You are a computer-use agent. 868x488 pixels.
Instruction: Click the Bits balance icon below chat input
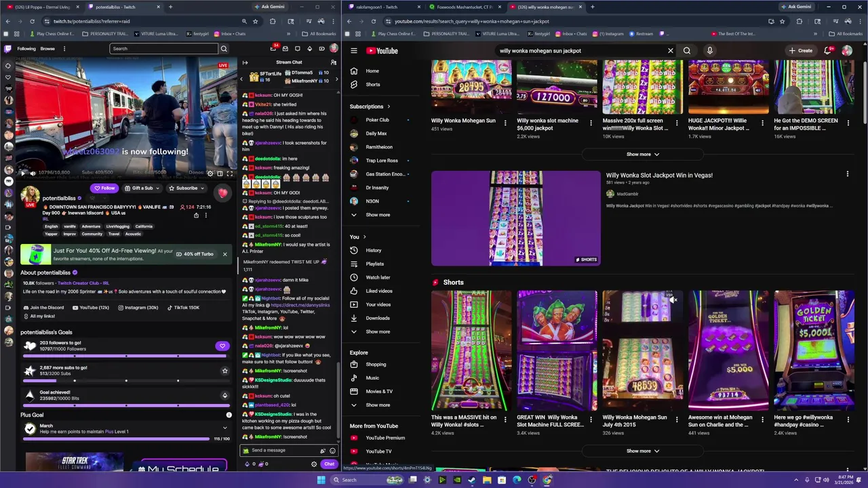click(x=248, y=464)
